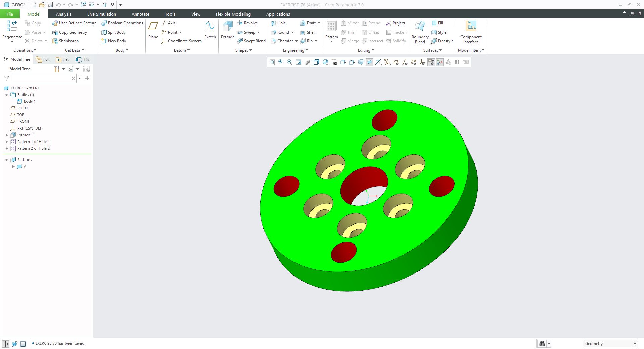Open the View Manager icon
The height and width of the screenshot is (349, 644).
334,62
